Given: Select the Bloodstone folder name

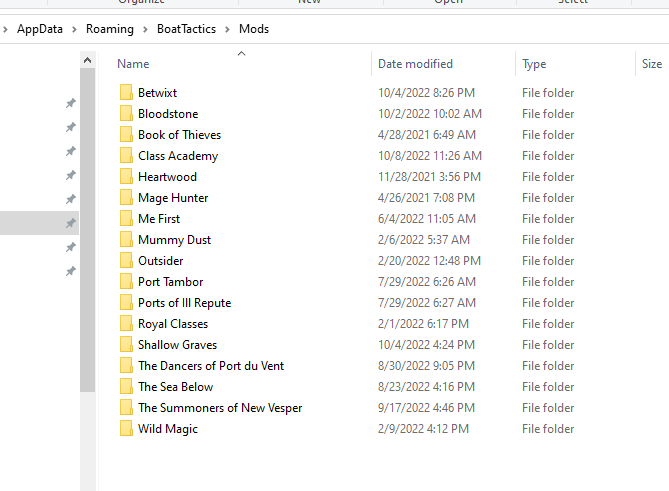Looking at the screenshot, I should tap(168, 114).
